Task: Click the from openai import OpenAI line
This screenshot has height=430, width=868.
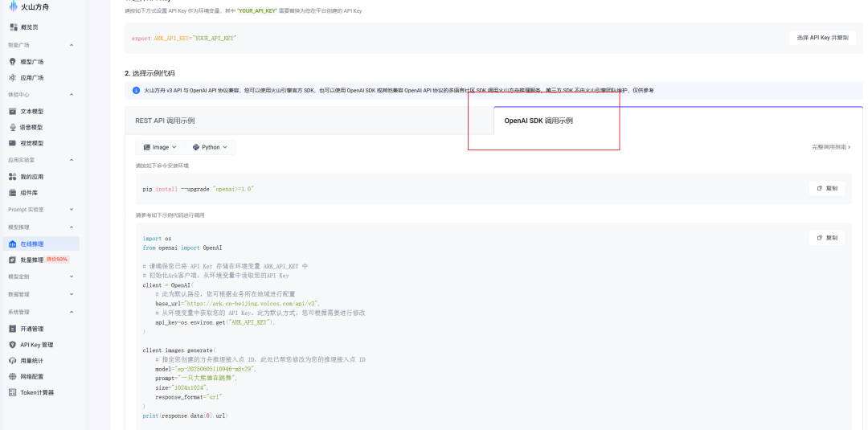Action: pos(182,248)
